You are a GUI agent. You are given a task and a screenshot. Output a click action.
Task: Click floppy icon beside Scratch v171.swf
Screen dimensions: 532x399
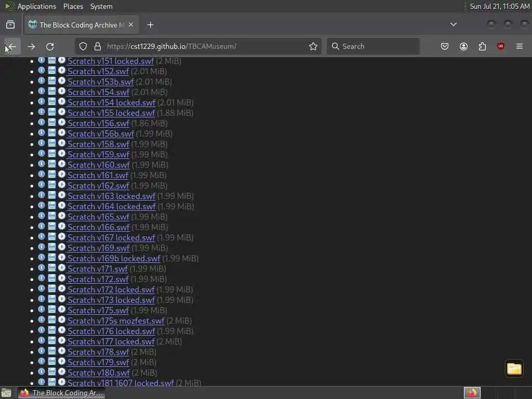(51, 268)
